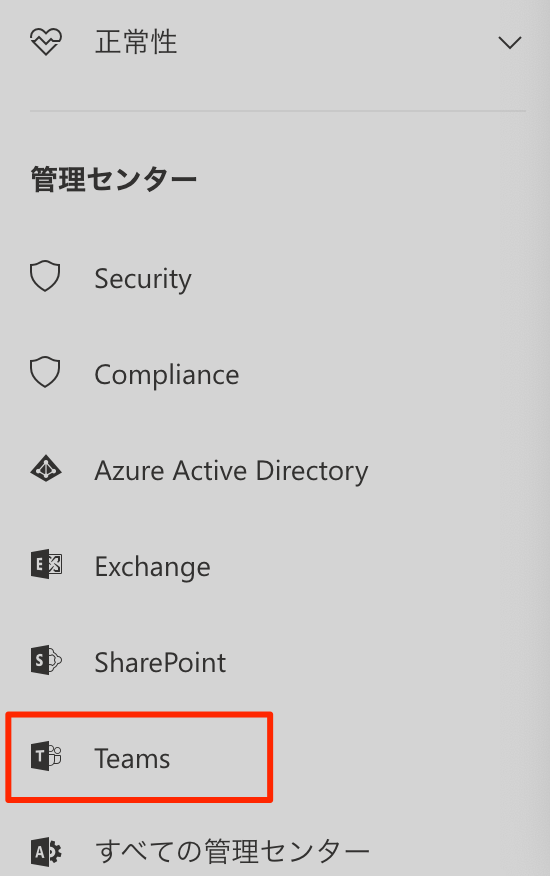Click the SharePoint app icon
The image size is (550, 876).
(x=46, y=660)
